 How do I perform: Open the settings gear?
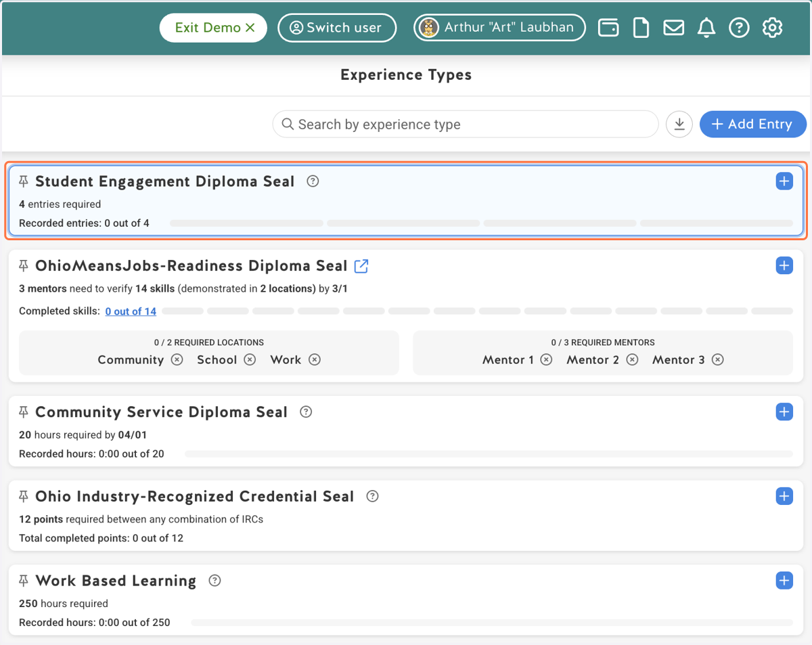click(x=772, y=28)
